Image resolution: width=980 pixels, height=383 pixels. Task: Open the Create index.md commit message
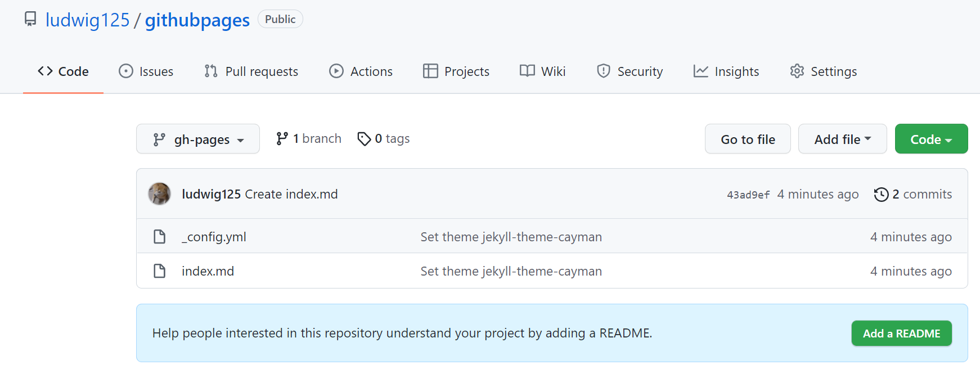[x=291, y=194]
